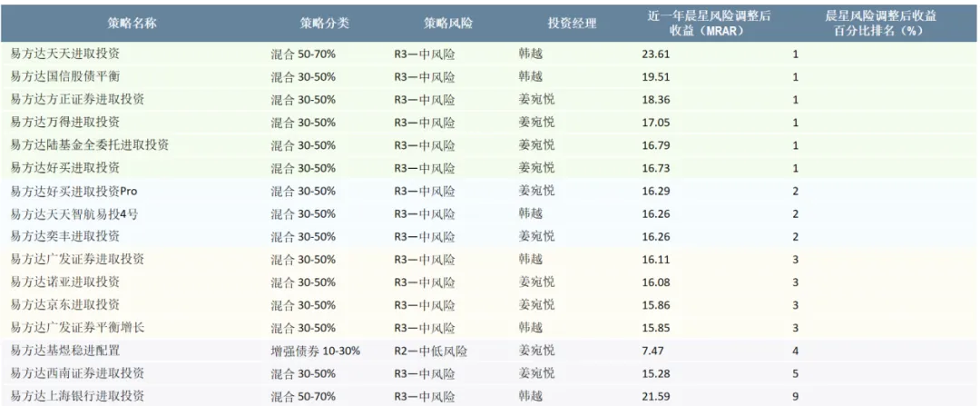Click the 策略名称 column header

click(132, 23)
